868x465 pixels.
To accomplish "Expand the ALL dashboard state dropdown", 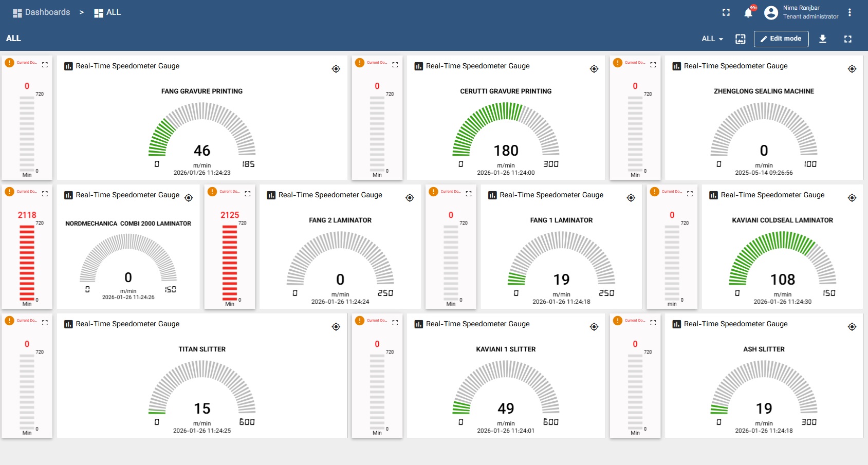I will coord(712,39).
